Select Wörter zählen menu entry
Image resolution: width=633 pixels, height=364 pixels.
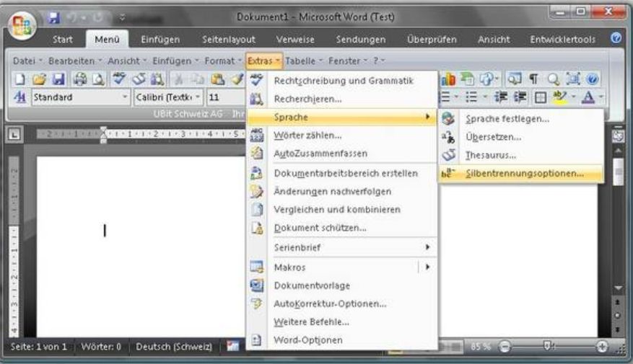coord(342,136)
